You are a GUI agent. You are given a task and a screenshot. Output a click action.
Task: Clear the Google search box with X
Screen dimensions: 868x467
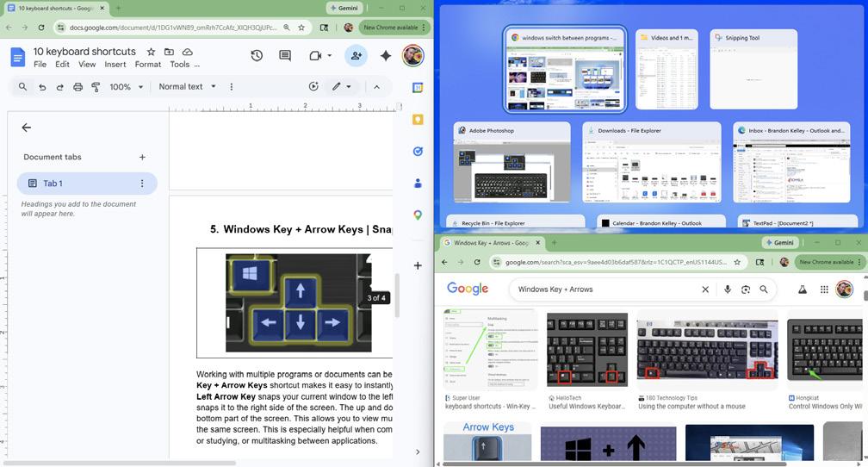[705, 290]
